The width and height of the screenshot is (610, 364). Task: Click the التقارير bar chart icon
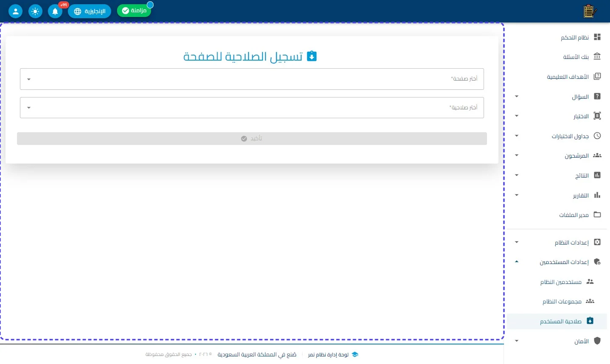(597, 195)
